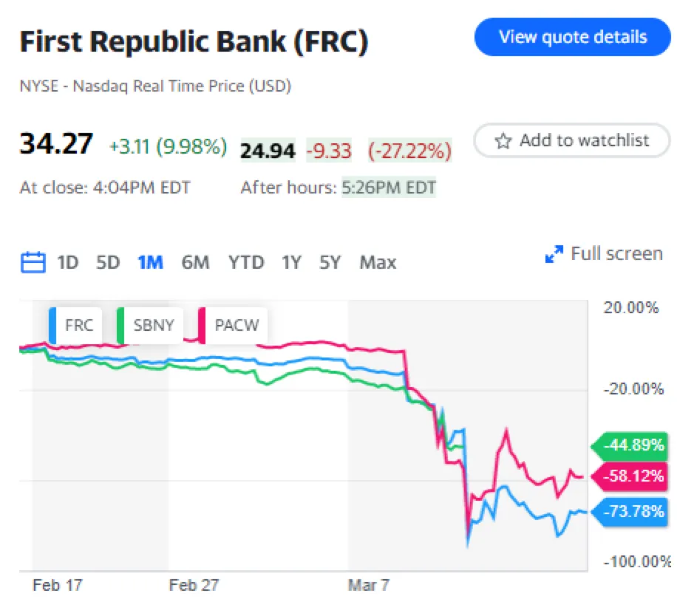Show year-to-date YTD chart
Screen dimensions: 677x616
[246, 262]
